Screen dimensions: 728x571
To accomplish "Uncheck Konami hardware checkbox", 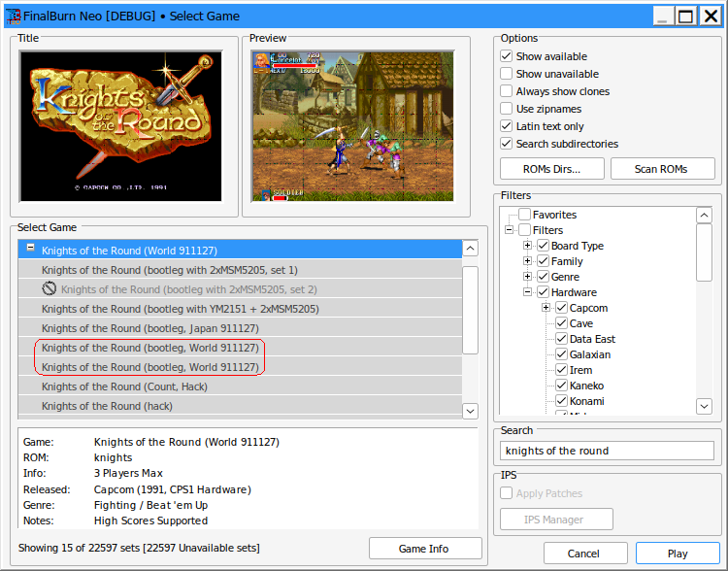I will [562, 401].
